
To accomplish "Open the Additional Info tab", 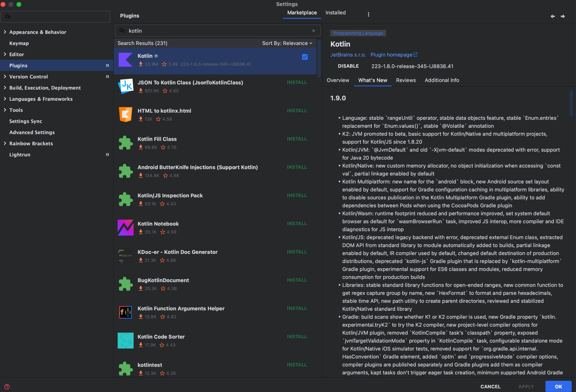I will tap(442, 80).
